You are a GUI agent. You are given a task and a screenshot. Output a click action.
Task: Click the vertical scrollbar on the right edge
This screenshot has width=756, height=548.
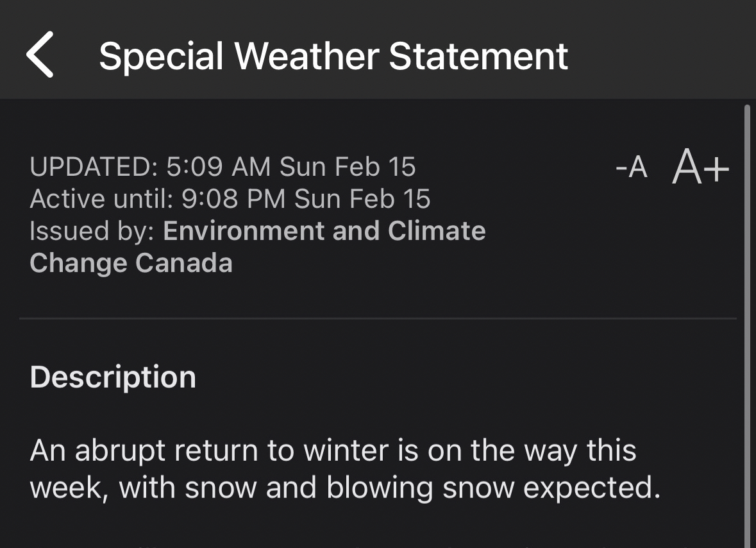coord(747,321)
